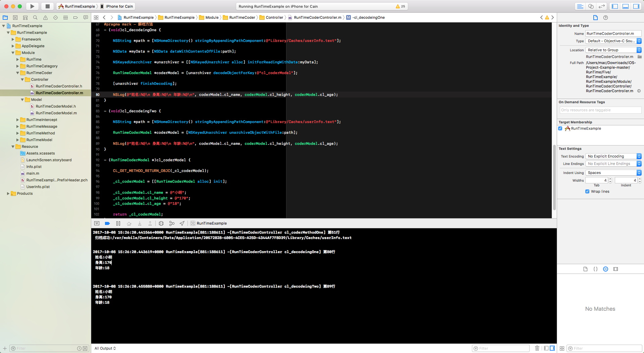Show the console pane
The image size is (644, 353).
[552, 348]
